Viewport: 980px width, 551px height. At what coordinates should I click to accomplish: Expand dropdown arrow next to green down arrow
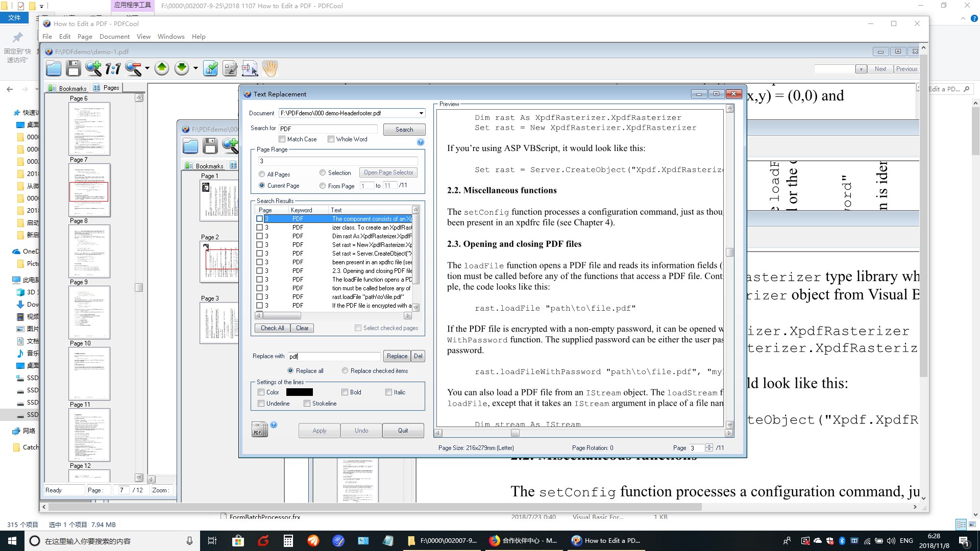pyautogui.click(x=195, y=68)
